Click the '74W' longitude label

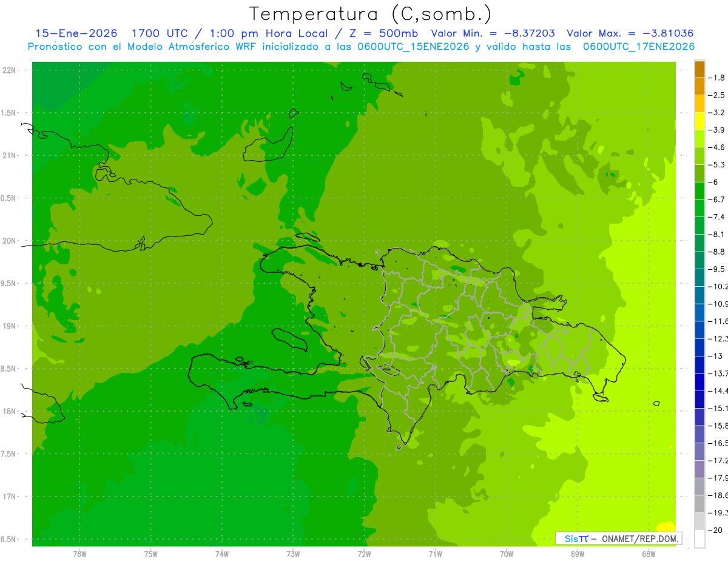tap(222, 554)
